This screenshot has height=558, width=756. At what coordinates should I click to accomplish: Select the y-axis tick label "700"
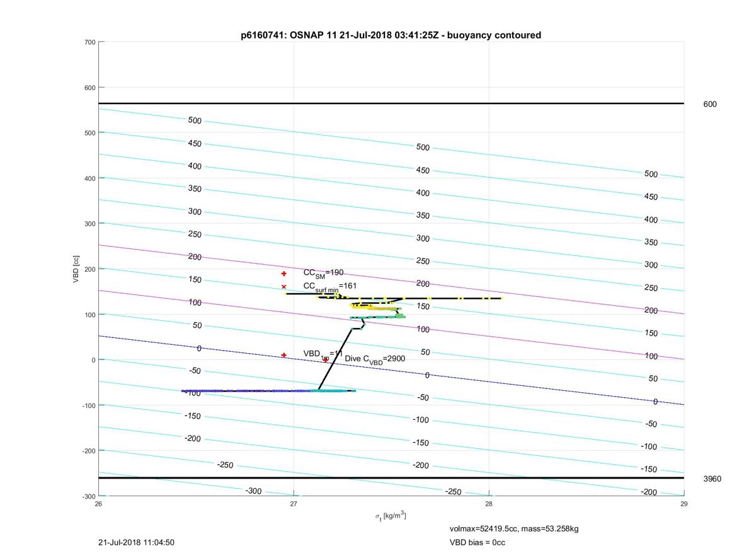pyautogui.click(x=89, y=42)
